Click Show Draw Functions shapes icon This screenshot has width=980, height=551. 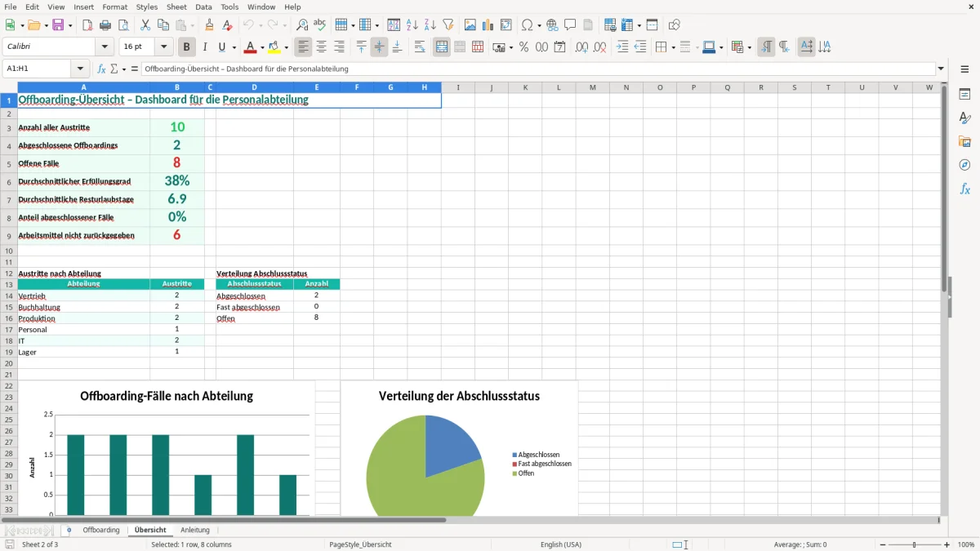coord(675,25)
